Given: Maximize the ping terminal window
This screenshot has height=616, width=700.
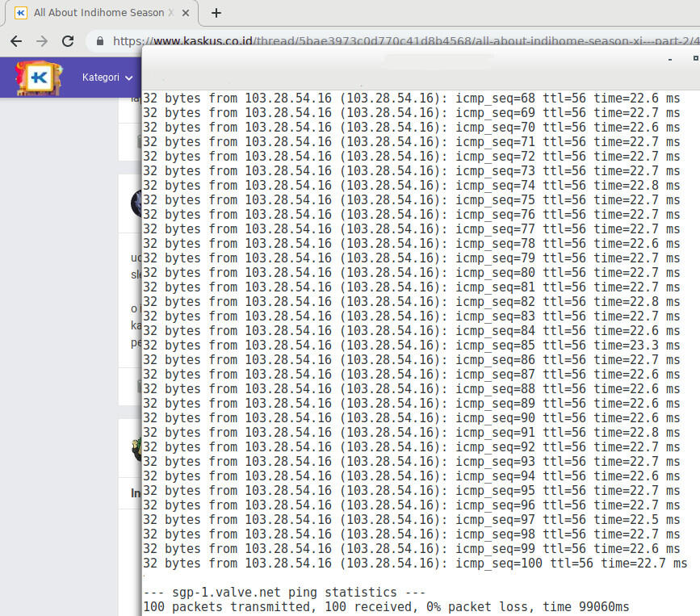Looking at the screenshot, I should pyautogui.click(x=695, y=59).
